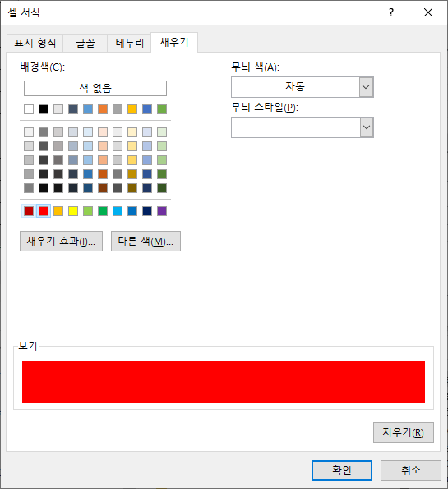Expand the 무늬 스타일 dropdown arrow
Image resolution: width=448 pixels, height=489 pixels.
point(367,127)
